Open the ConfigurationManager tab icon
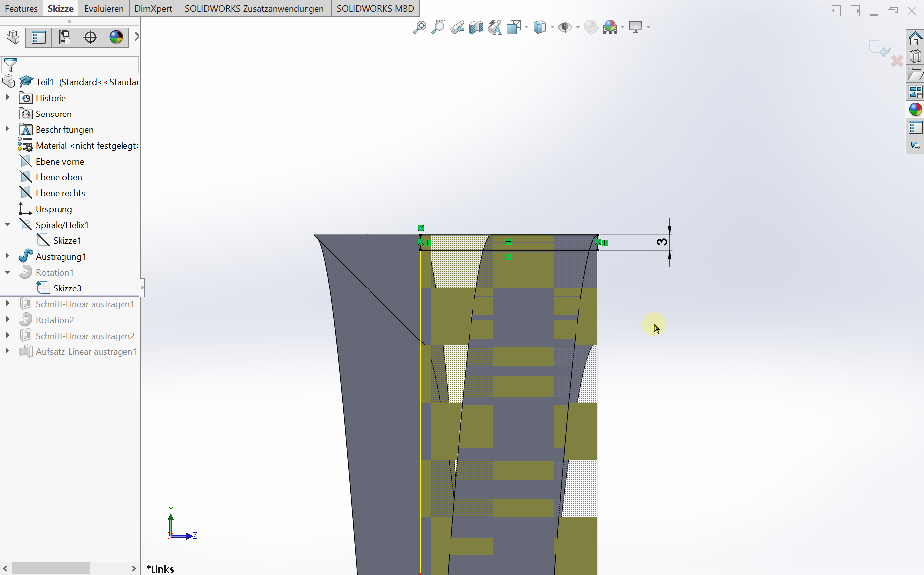Screen dimensions: 924x575 click(64, 37)
